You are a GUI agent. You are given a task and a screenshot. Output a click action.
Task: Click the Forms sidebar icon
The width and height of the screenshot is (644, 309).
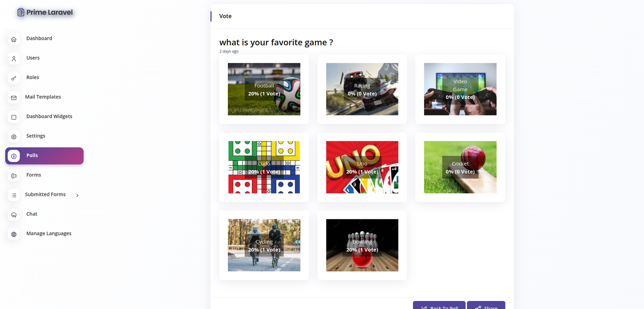coord(14,176)
